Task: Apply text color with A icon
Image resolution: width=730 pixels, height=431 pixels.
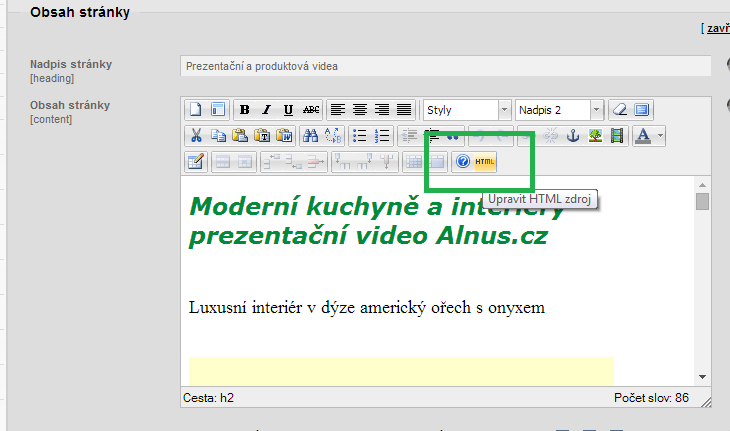Action: 644,136
